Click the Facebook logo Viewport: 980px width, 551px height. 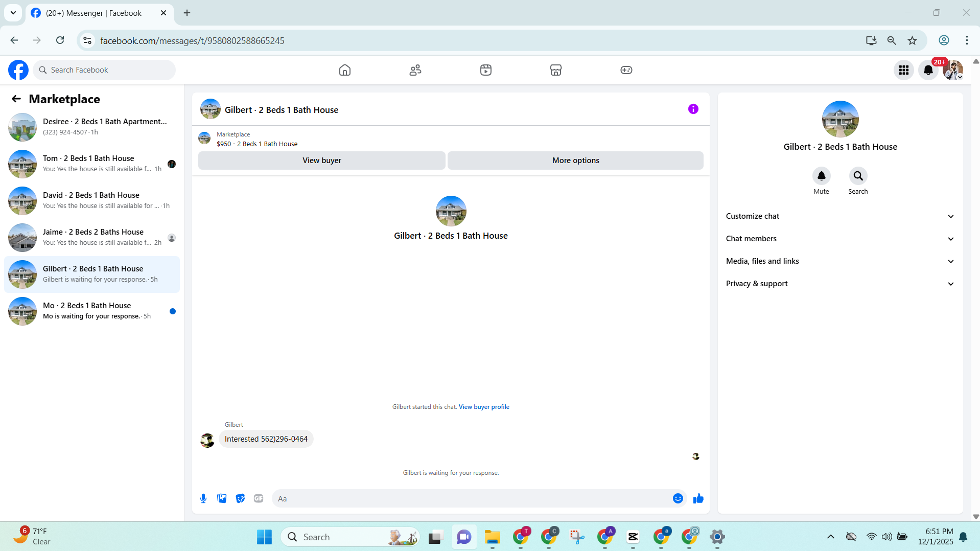18,70
